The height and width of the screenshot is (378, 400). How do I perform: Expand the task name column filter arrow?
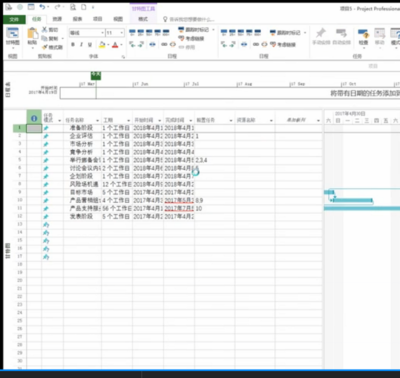pyautogui.click(x=97, y=120)
